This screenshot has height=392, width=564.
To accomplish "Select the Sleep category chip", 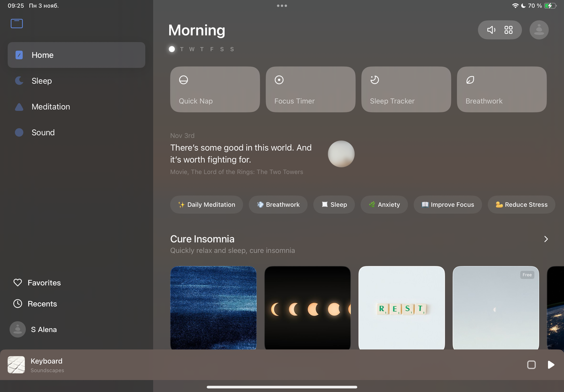I will pyautogui.click(x=334, y=204).
